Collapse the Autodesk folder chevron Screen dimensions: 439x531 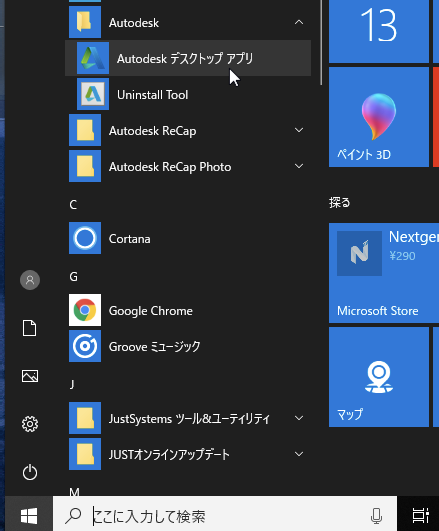pyautogui.click(x=299, y=22)
